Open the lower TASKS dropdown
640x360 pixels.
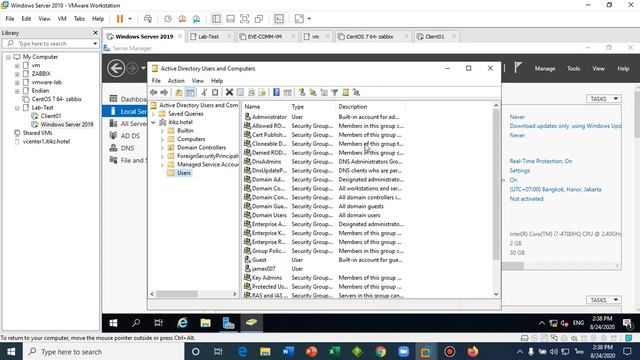point(604,300)
